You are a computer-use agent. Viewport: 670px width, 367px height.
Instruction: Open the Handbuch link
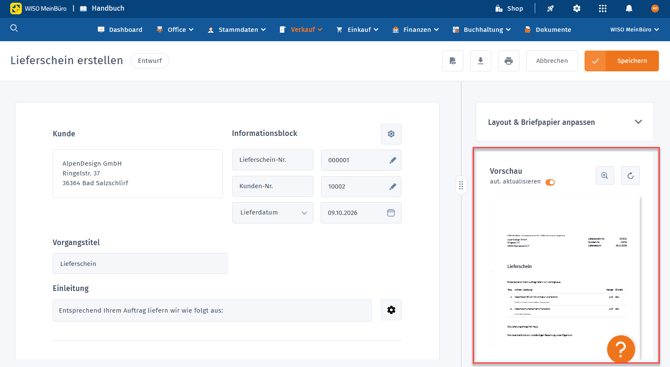pyautogui.click(x=102, y=8)
